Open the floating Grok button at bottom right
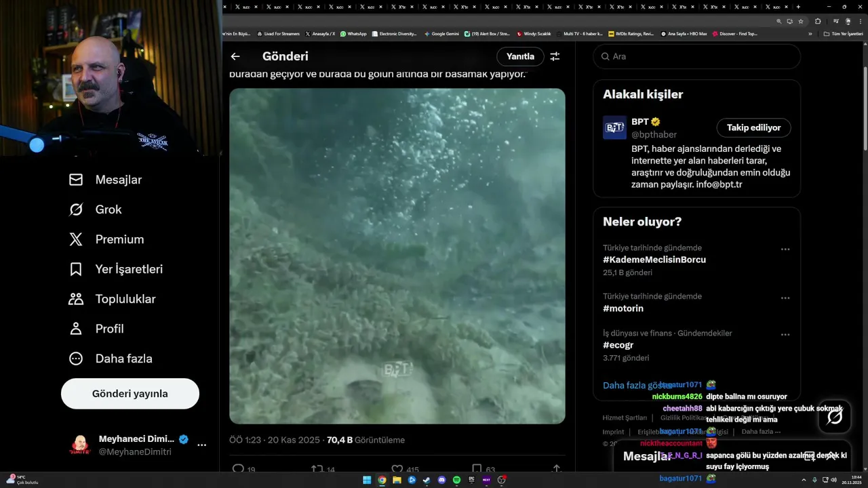Image resolution: width=868 pixels, height=488 pixels. pos(835,416)
